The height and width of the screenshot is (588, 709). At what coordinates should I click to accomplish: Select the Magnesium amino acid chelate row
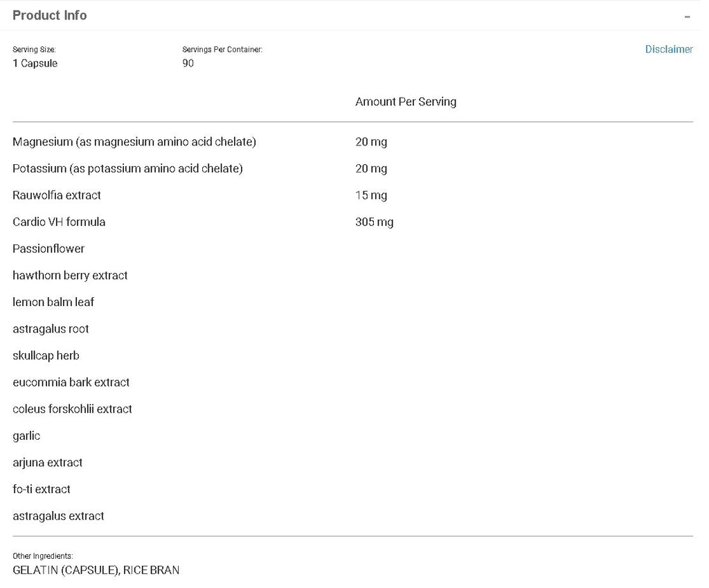[x=134, y=142]
